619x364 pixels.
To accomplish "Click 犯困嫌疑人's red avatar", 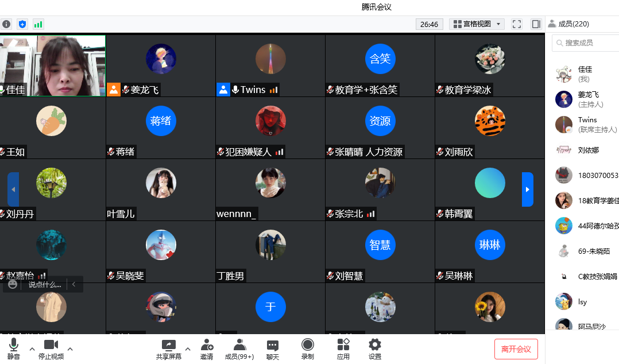I will coord(270,121).
